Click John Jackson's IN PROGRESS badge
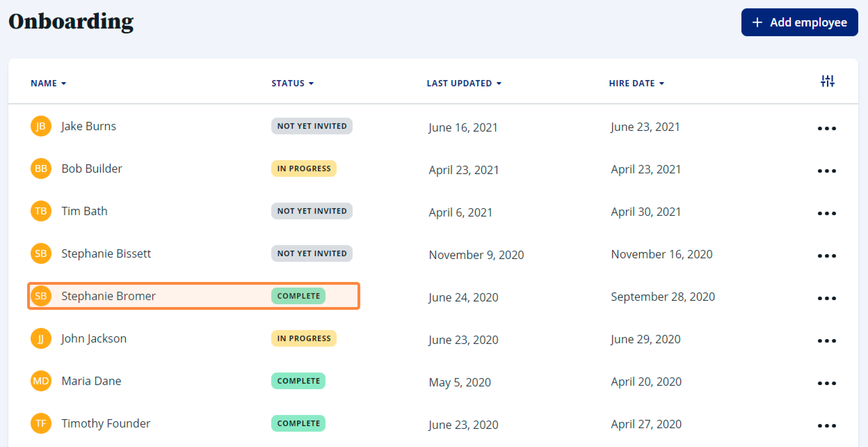The height and width of the screenshot is (447, 868). point(304,338)
